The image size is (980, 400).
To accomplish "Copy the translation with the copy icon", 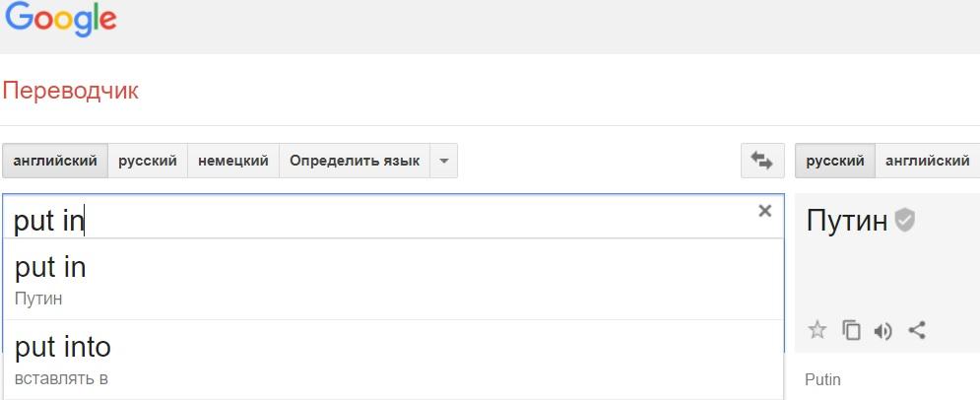I will 851,330.
